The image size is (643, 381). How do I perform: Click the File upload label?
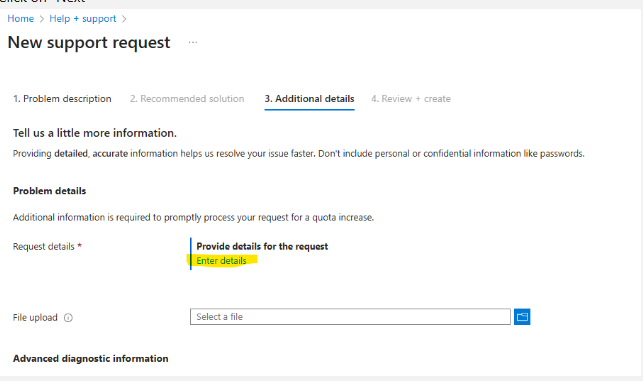(35, 317)
